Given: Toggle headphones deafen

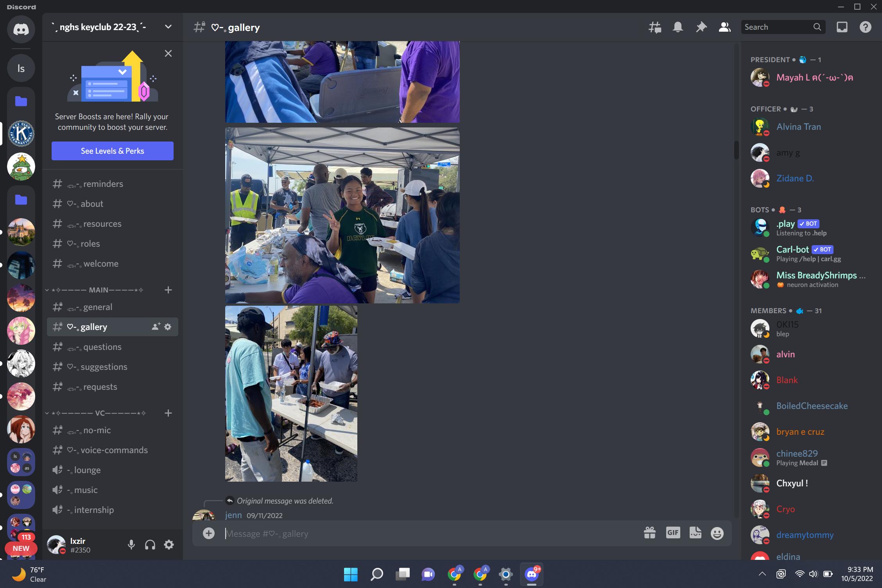Looking at the screenshot, I should coord(150,545).
